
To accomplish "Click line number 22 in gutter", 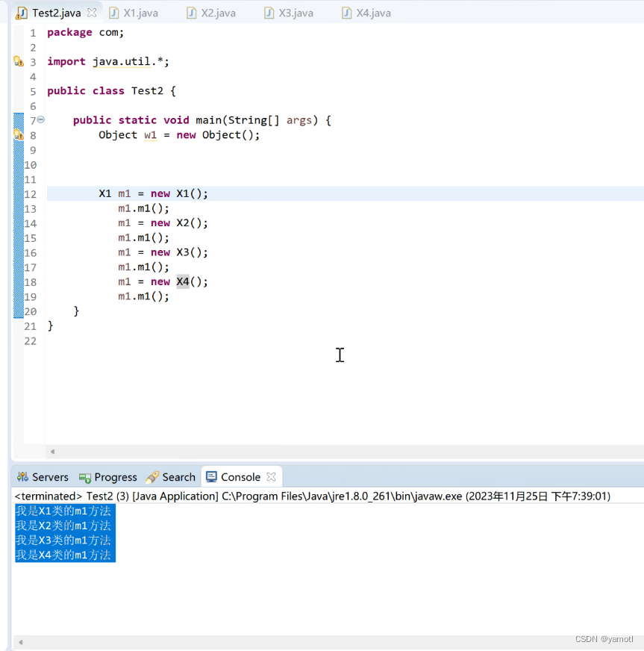I will click(31, 341).
